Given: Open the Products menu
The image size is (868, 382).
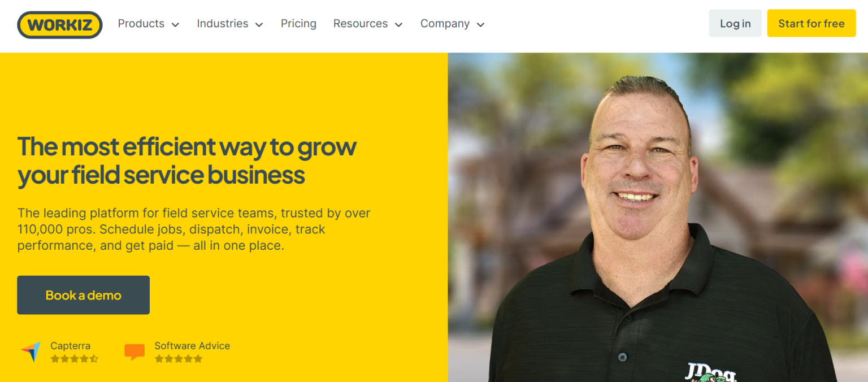Looking at the screenshot, I should point(149,24).
